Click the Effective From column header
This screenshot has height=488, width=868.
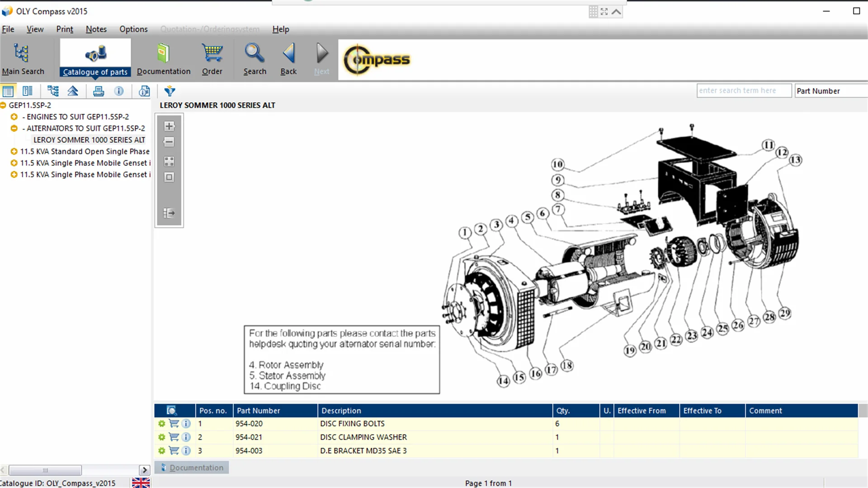646,411
